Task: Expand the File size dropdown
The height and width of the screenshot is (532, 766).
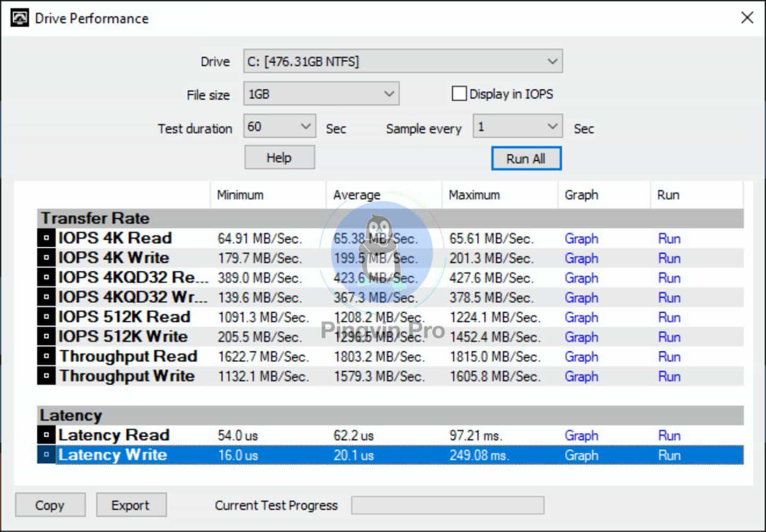Action: 321,94
